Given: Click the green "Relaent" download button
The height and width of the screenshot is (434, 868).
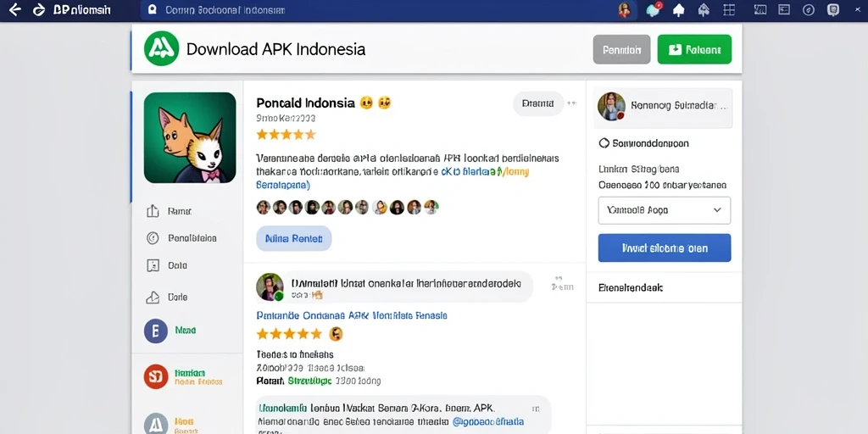Looking at the screenshot, I should (x=694, y=50).
